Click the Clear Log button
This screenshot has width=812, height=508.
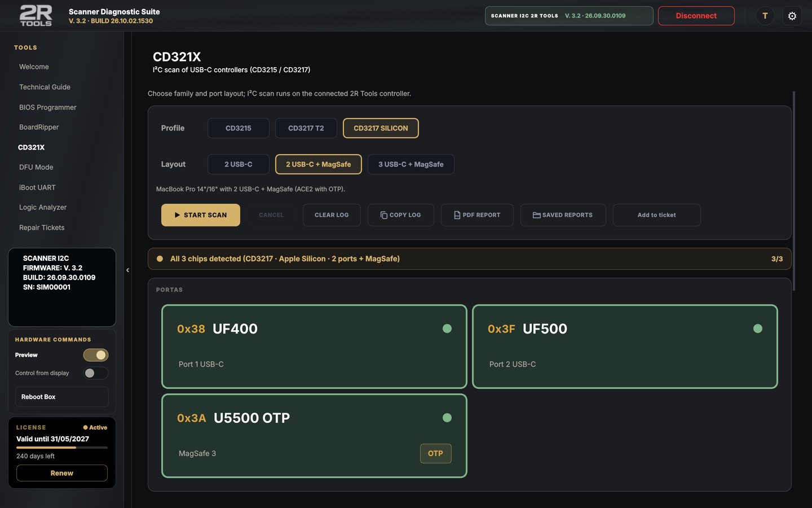pyautogui.click(x=332, y=215)
